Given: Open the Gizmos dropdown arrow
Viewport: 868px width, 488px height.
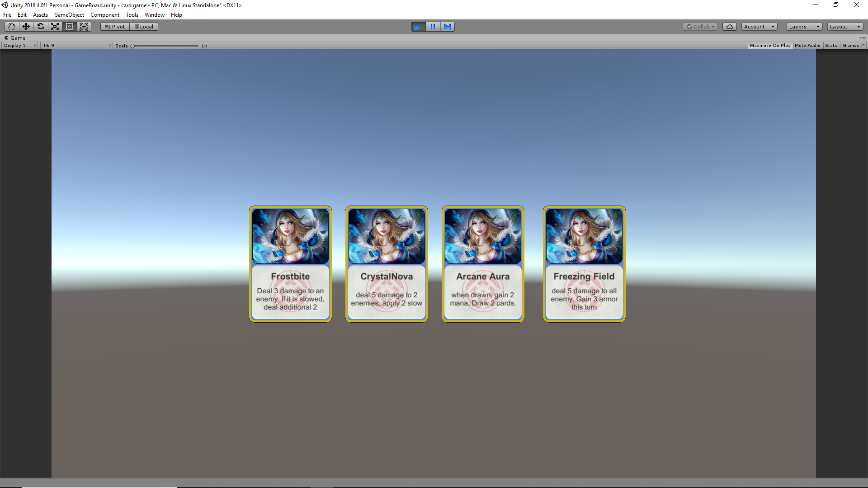Looking at the screenshot, I should pyautogui.click(x=863, y=46).
